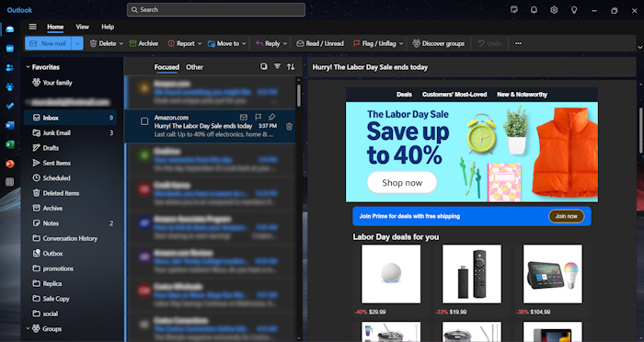Screen dimensions: 644x342
Task: Open the Scheduled folder
Action: point(70,177)
